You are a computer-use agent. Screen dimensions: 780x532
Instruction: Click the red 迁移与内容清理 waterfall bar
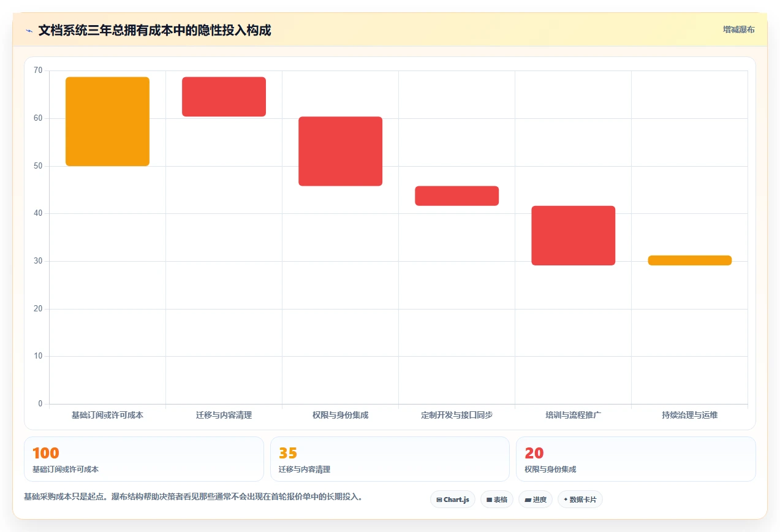point(224,97)
